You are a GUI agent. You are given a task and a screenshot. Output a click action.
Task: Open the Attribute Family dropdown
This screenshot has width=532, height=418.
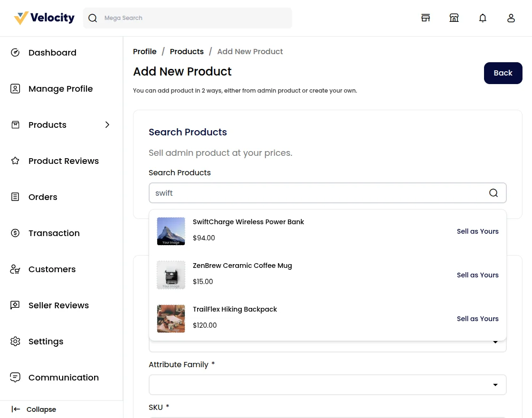click(327, 385)
